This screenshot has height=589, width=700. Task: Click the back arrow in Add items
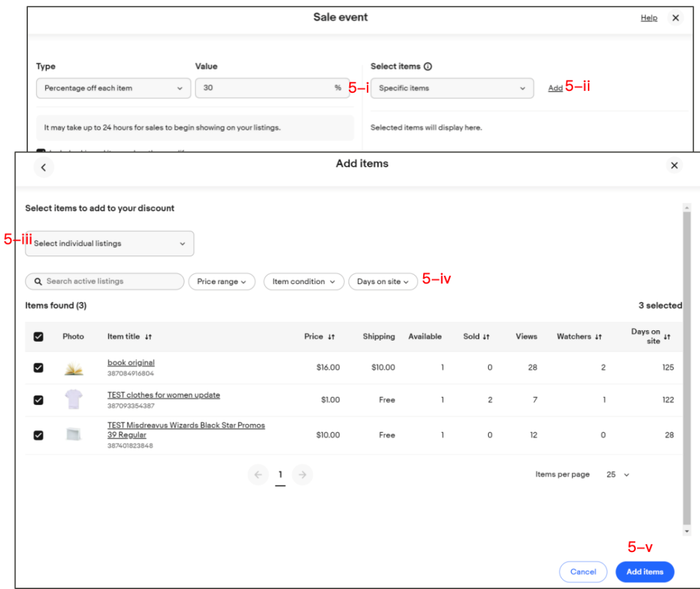coord(43,167)
